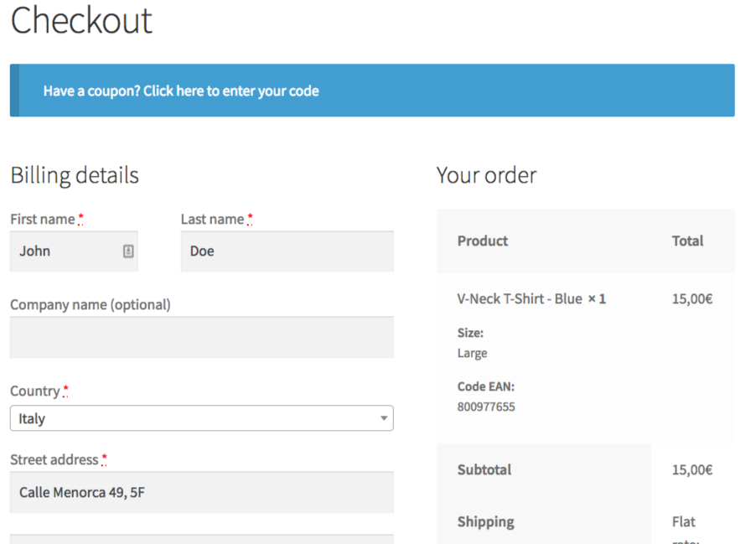Click the Street address input field
The image size is (756, 544).
201,492
